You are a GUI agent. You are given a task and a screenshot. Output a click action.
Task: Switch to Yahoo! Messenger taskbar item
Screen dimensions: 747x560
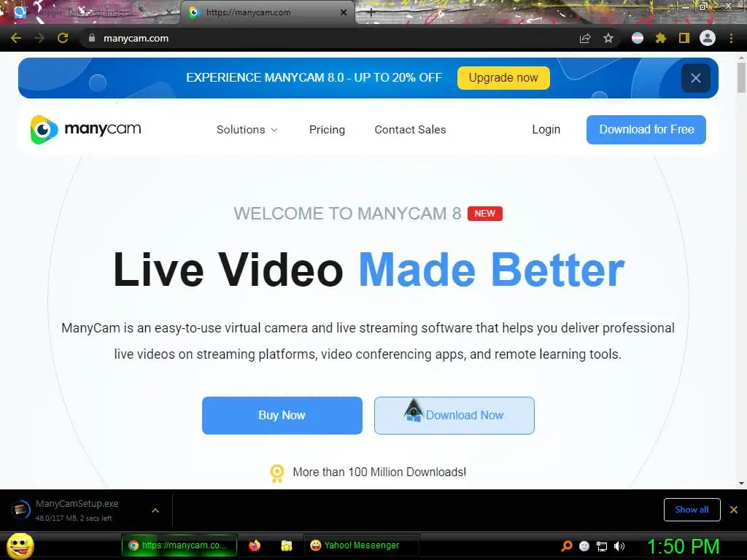tap(361, 545)
